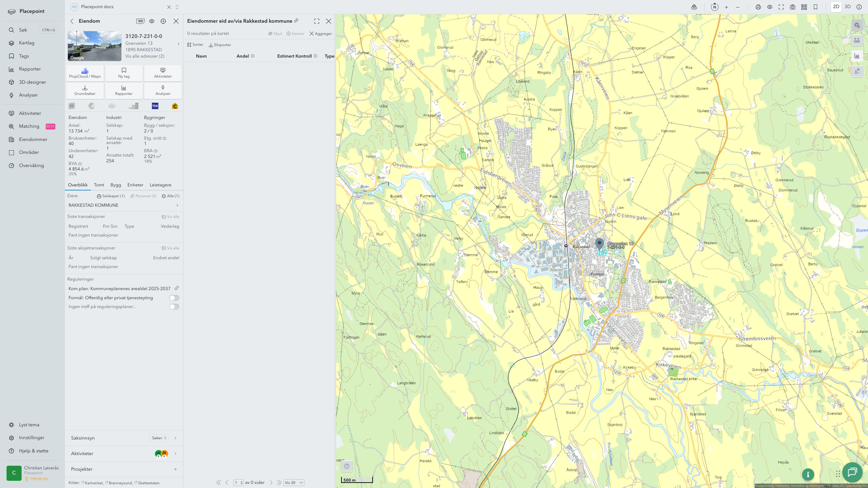
Task: Zoom out on the map with minus
Action: 738,7
